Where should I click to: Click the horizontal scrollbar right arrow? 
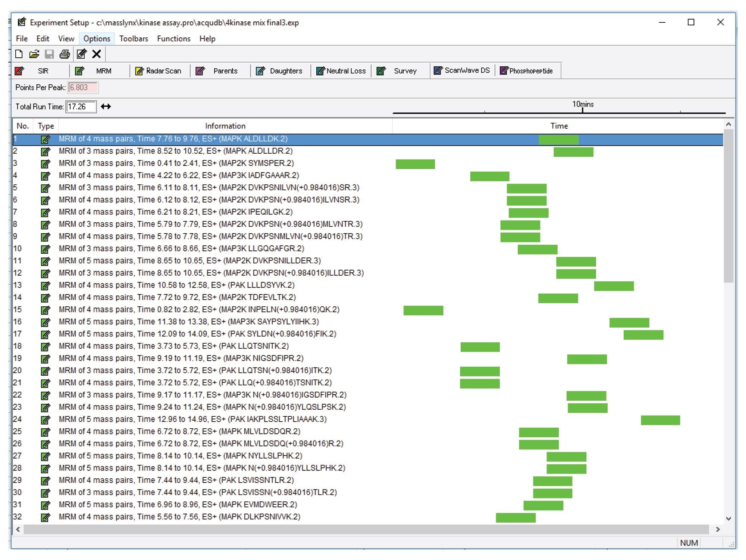[x=718, y=529]
